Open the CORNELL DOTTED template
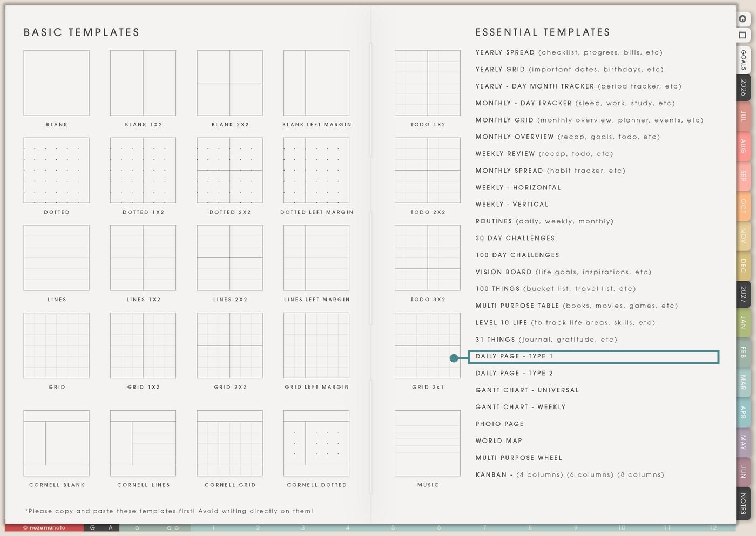This screenshot has height=536, width=756. 316,443
